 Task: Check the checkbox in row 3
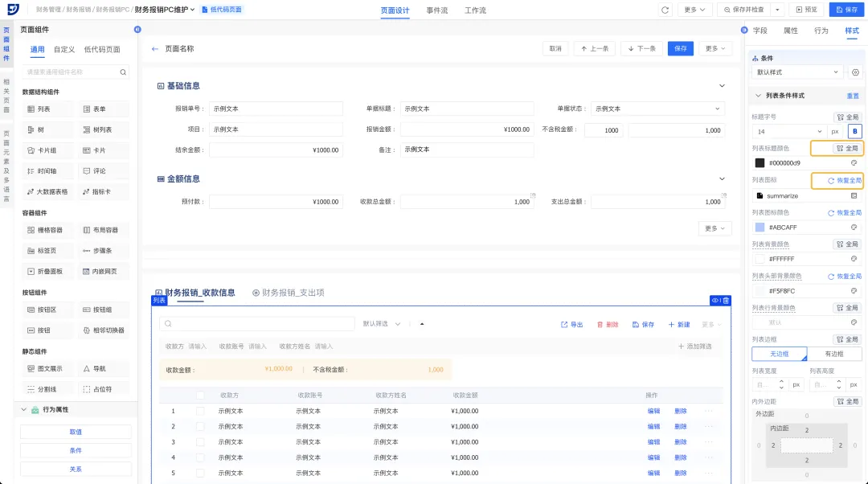(x=200, y=442)
